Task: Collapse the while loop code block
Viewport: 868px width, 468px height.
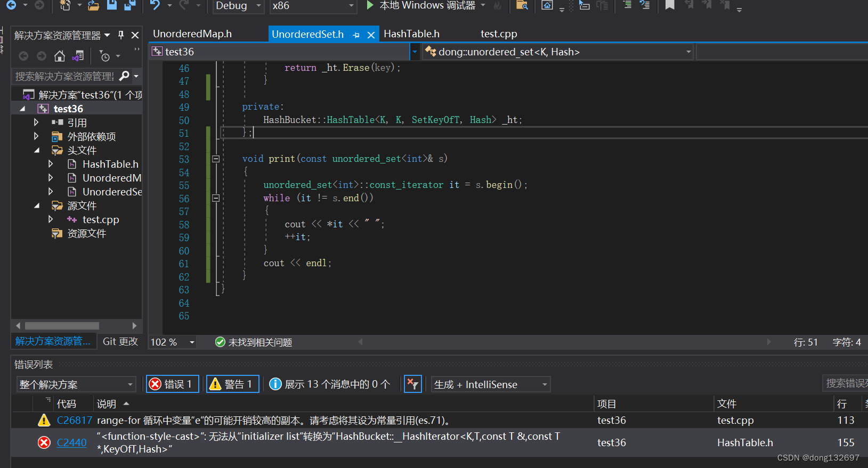Action: click(x=216, y=198)
